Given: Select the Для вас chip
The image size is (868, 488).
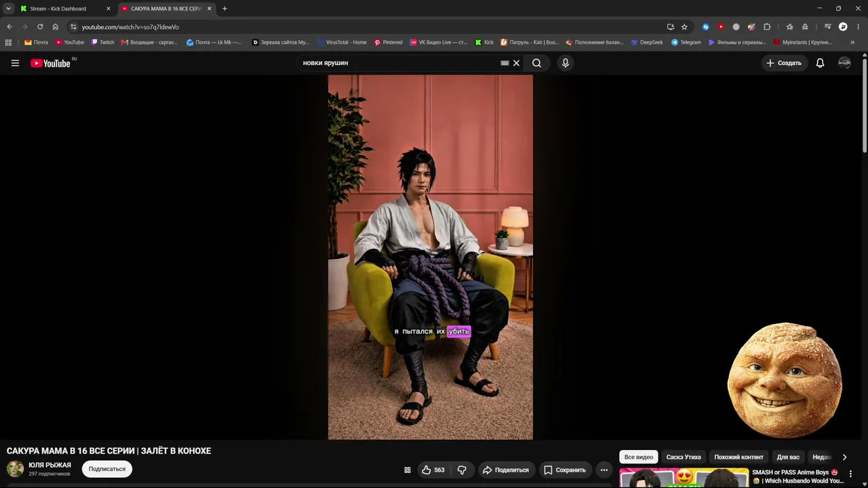Looking at the screenshot, I should coord(788,457).
